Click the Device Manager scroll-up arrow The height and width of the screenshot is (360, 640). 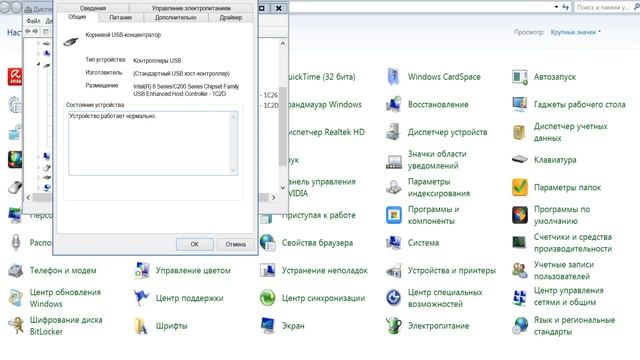pos(283,43)
